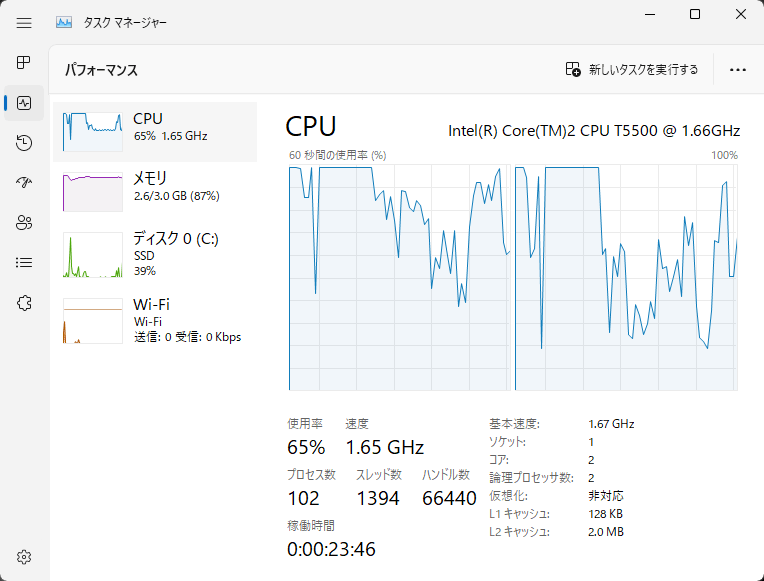This screenshot has width=764, height=581.
Task: Open the three-dots more options menu
Action: [x=738, y=70]
